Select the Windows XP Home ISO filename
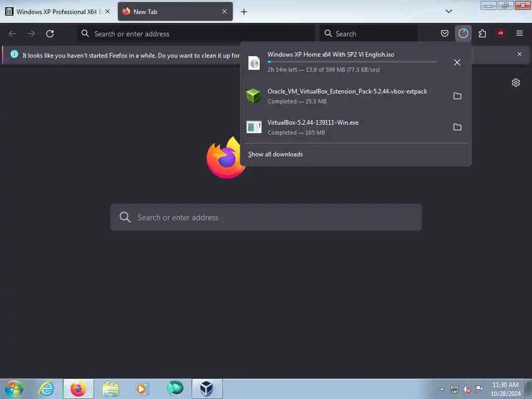Image resolution: width=532 pixels, height=399 pixels. [x=331, y=55]
